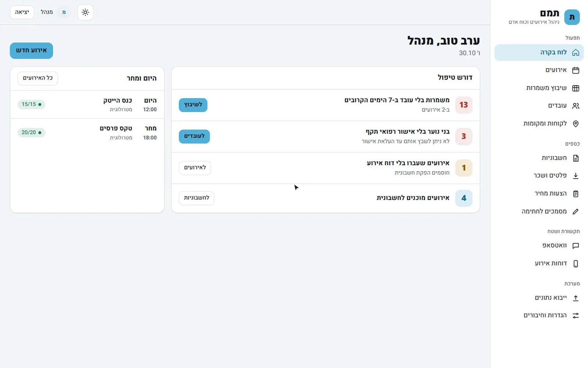The image size is (588, 368).
Task: Click אירועים מוכנים לחשבונית text
Action: (x=413, y=198)
